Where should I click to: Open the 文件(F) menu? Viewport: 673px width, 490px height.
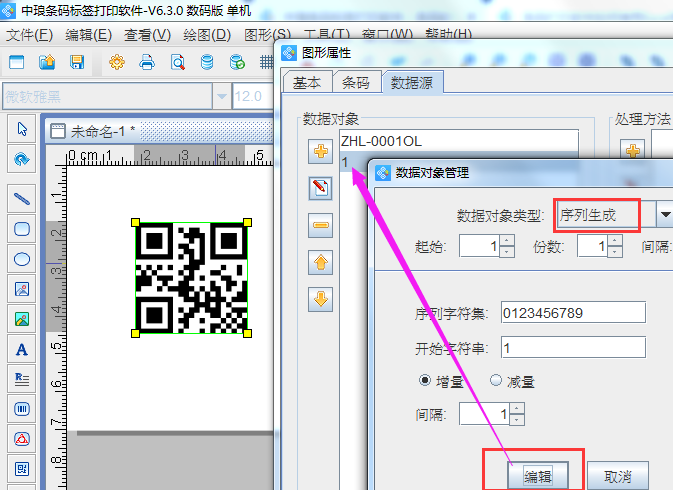point(29,34)
